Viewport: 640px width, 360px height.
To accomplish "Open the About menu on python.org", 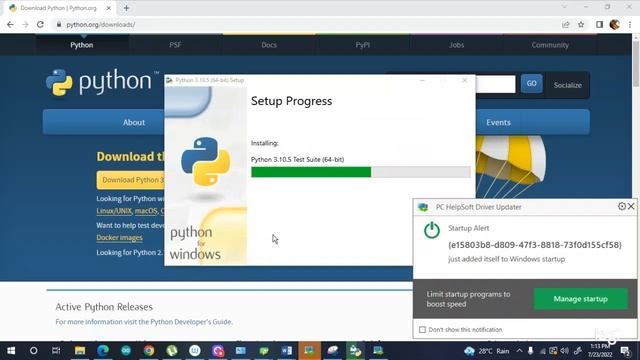I will (134, 122).
